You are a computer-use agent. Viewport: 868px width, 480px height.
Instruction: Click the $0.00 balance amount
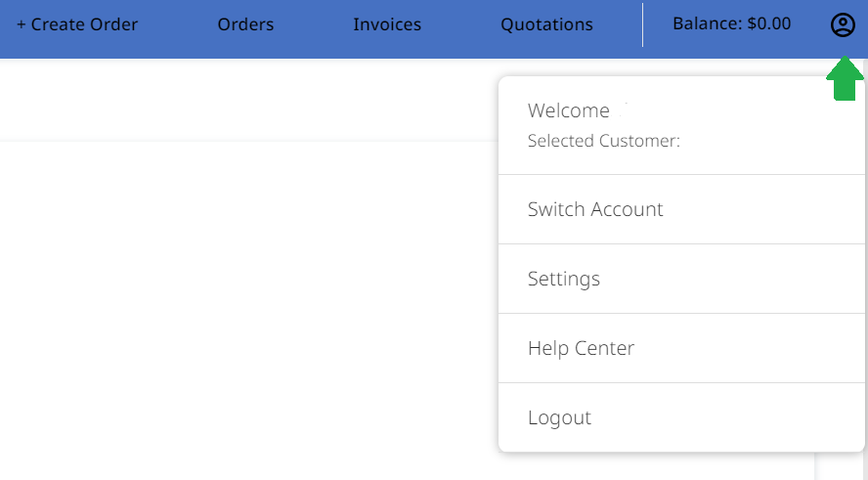pyautogui.click(x=769, y=24)
